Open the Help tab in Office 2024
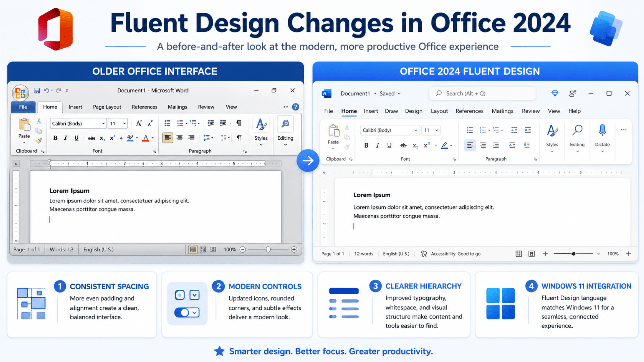Image resolution: width=644 pixels, height=362 pixels. (x=575, y=111)
